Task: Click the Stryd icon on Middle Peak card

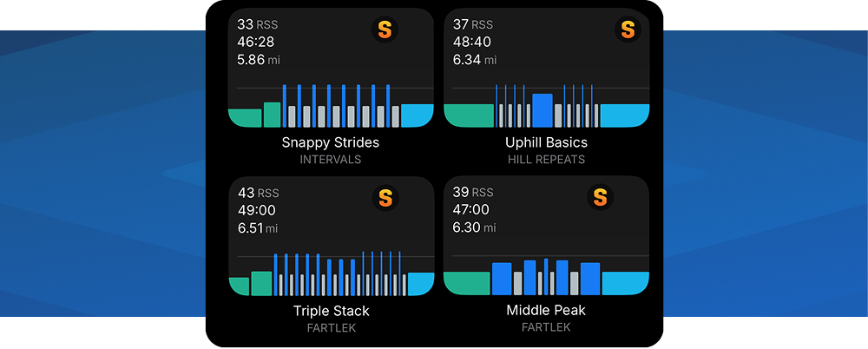Action: 600,199
